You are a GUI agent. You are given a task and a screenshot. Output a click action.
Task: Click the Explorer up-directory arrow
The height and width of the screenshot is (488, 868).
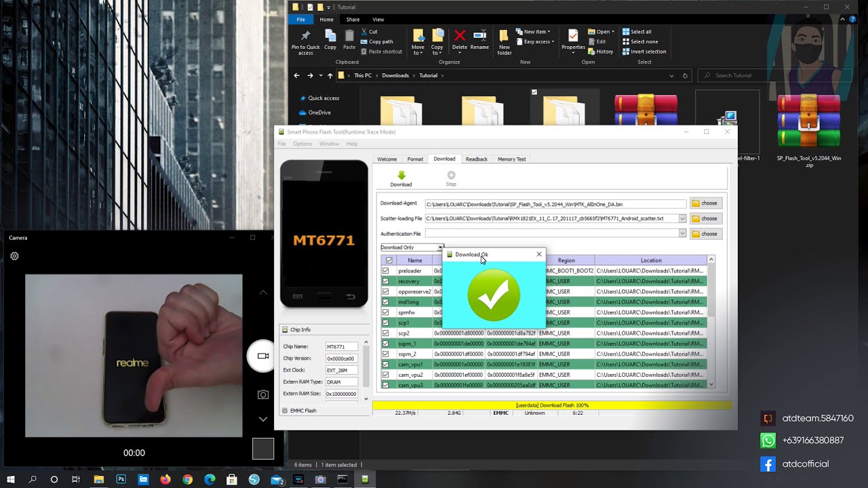pyautogui.click(x=330, y=75)
